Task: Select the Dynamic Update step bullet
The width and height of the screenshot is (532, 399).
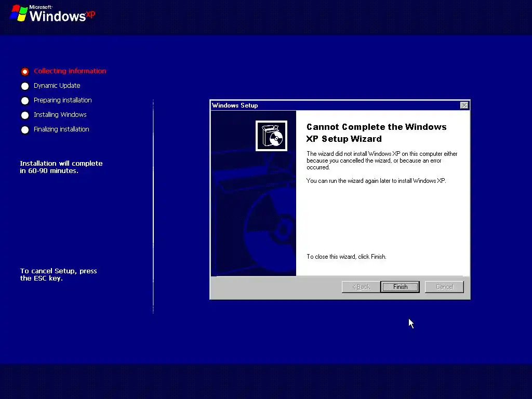Action: coord(25,86)
